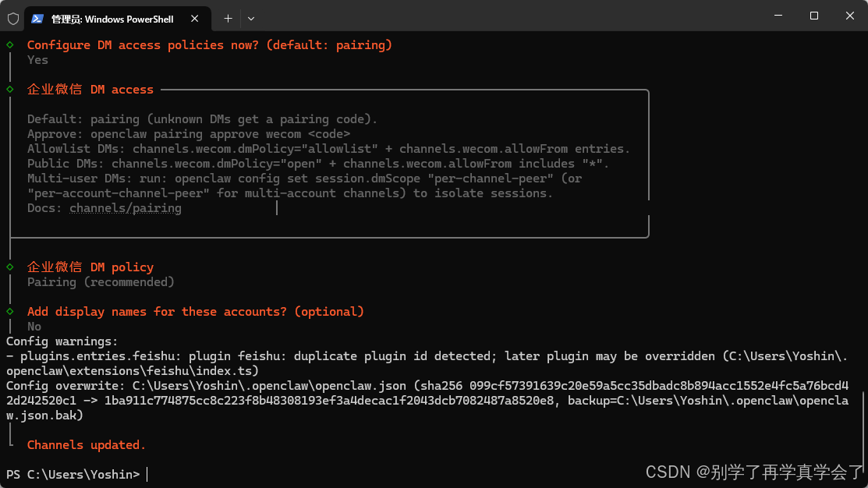
Task: Click the green diamond beside Add display names
Action: 10,312
